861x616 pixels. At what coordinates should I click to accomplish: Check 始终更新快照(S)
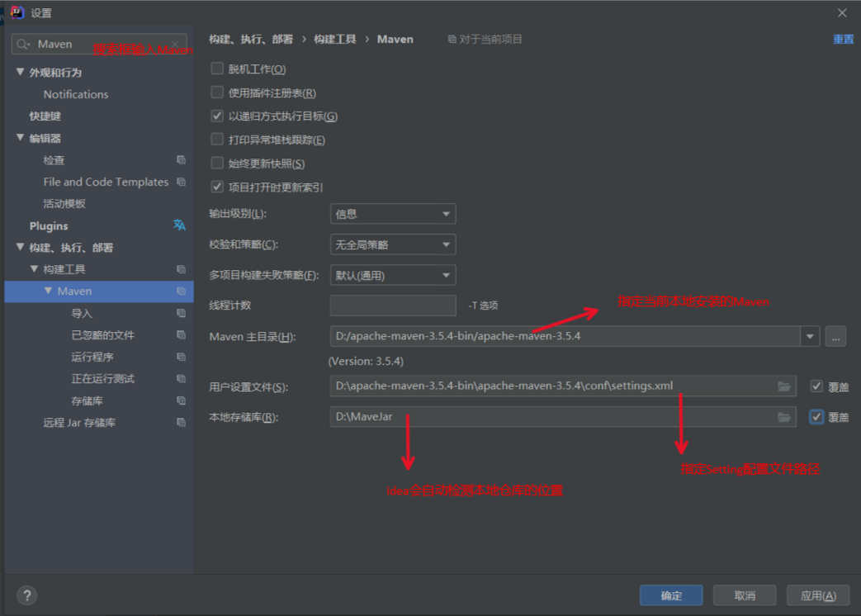point(217,163)
